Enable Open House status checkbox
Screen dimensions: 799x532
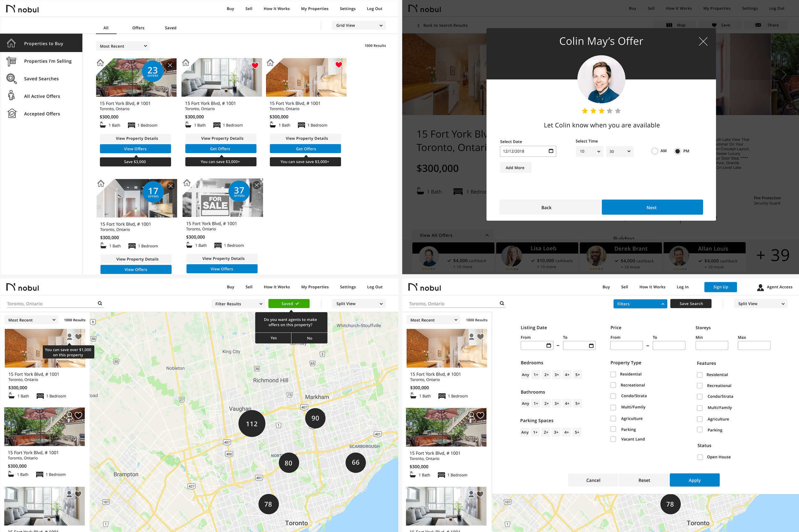700,457
